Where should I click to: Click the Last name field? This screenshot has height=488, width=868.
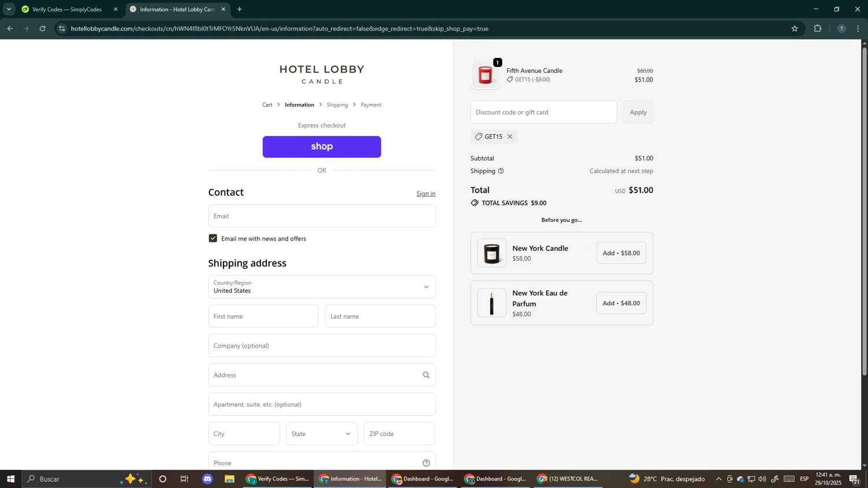coord(380,316)
